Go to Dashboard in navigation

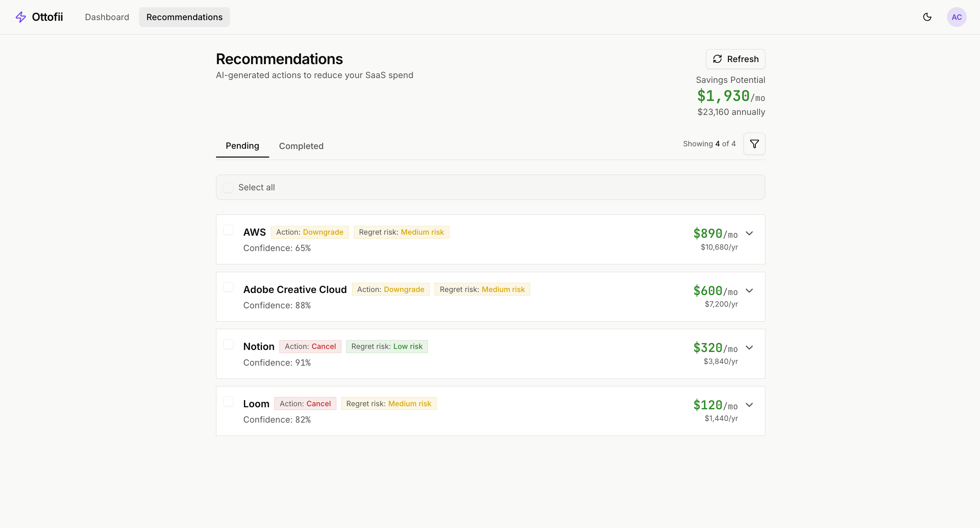[x=107, y=17]
